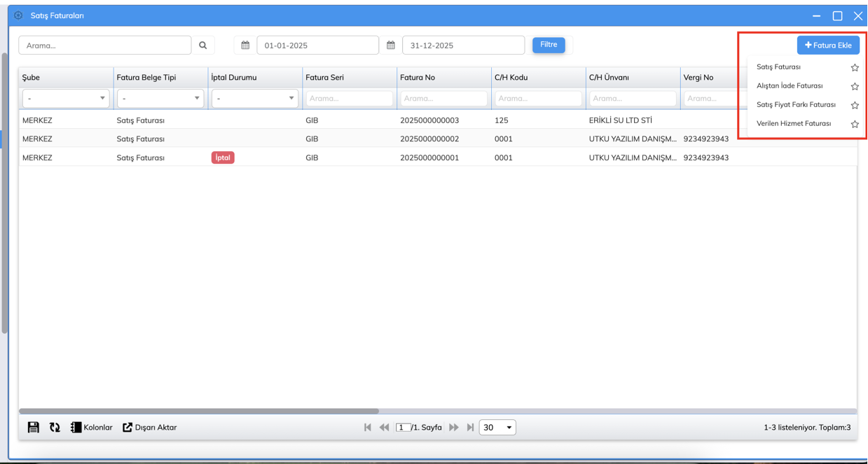The width and height of the screenshot is (868, 464).
Task: Expand the Şube filter dropdown
Action: coord(66,99)
